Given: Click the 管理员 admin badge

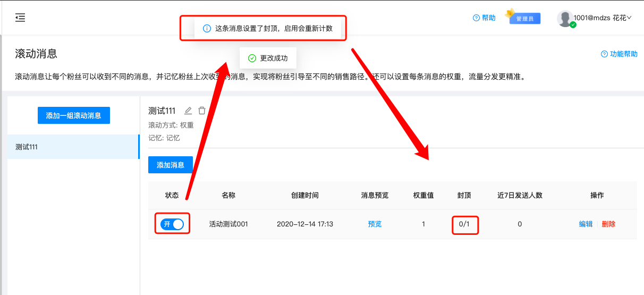Looking at the screenshot, I should click(x=525, y=19).
